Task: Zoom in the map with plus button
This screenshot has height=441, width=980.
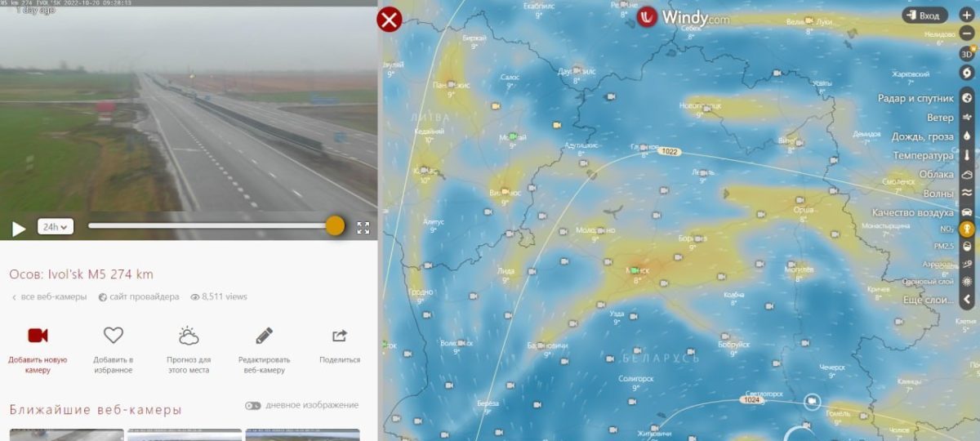Action: (x=967, y=16)
